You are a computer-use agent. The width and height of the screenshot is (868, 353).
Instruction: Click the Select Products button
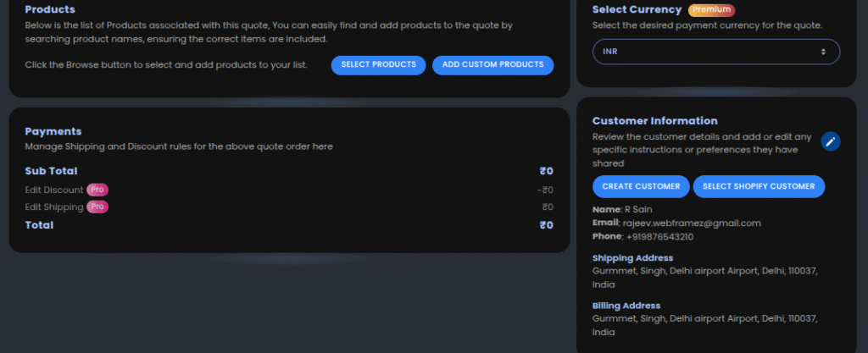(x=379, y=65)
